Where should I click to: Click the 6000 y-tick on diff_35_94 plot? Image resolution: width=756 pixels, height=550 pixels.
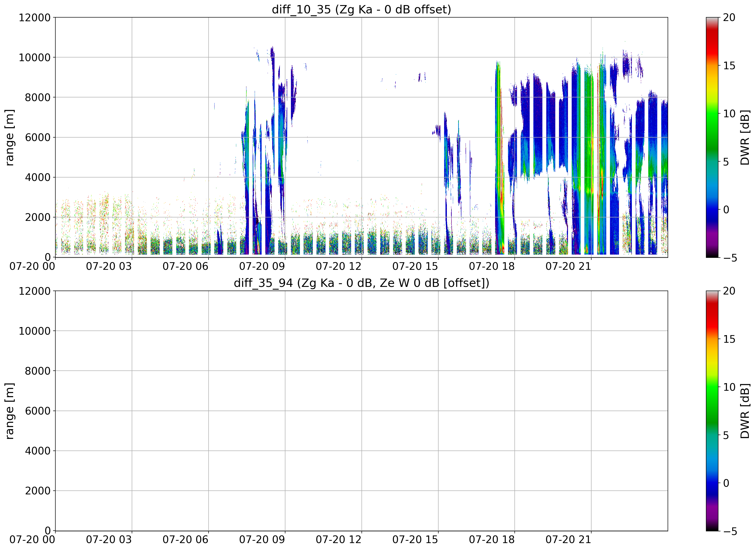(x=38, y=411)
